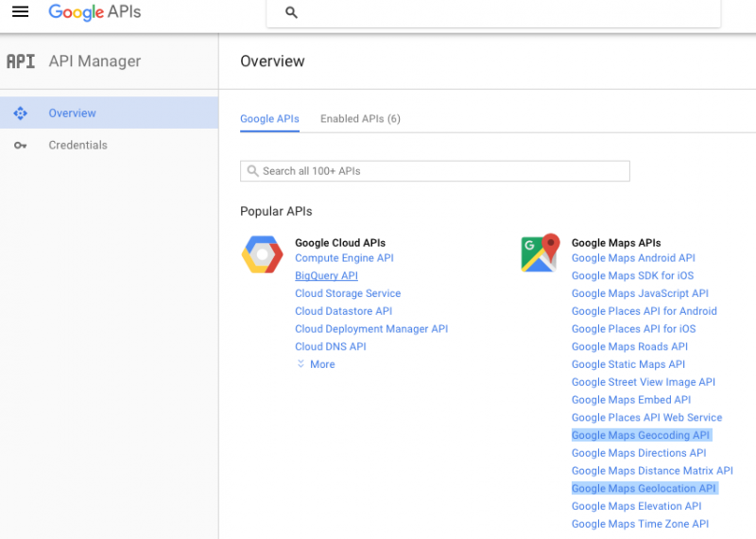The height and width of the screenshot is (539, 756).
Task: Click the Google APIs logo
Action: coord(94,12)
